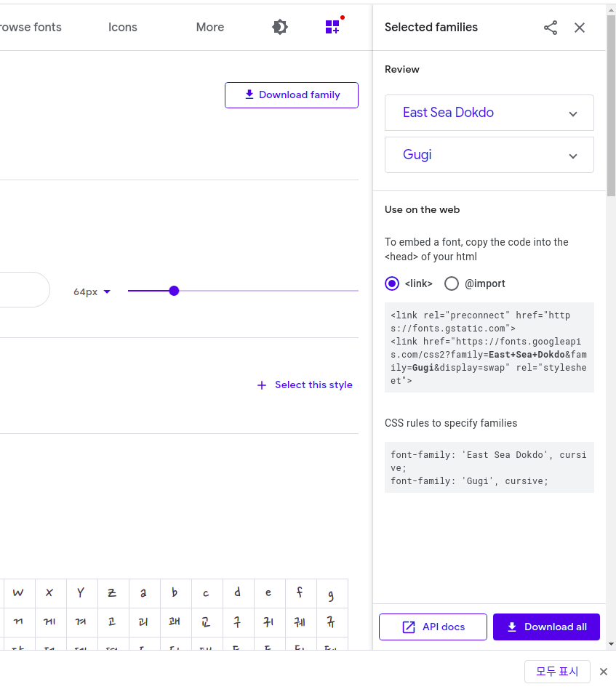
Task: Close the Selected families panel
Action: 580,28
